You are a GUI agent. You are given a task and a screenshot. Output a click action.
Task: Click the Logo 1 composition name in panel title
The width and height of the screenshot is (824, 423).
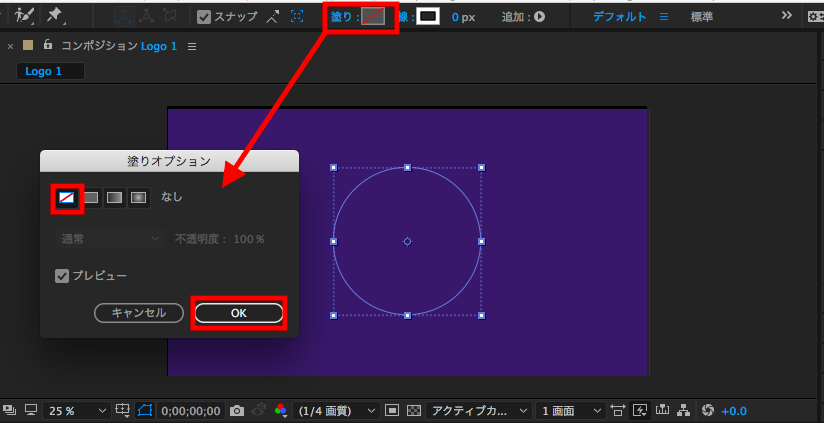(159, 46)
